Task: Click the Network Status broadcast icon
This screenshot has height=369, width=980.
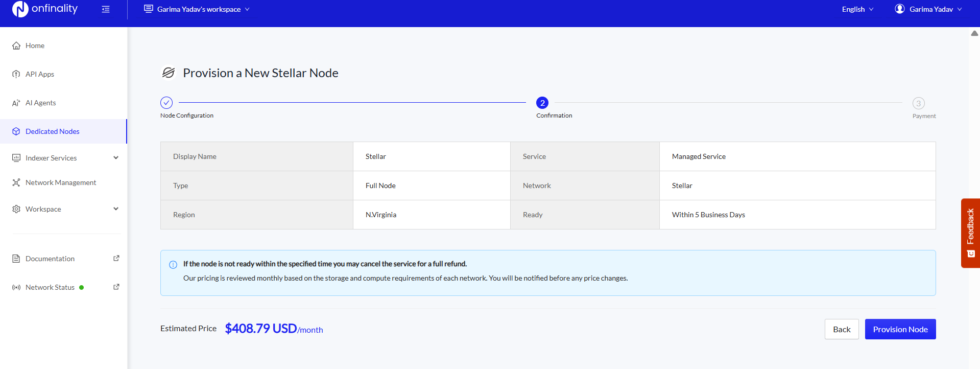Action: 16,287
